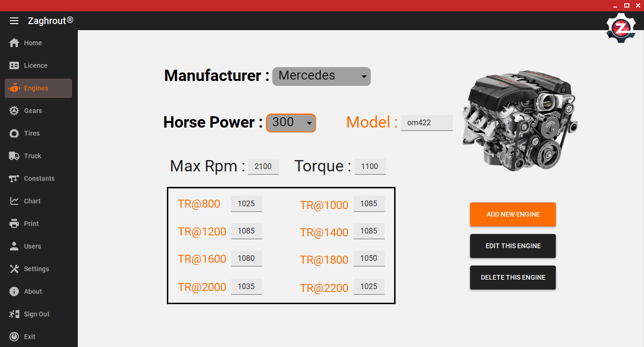Close the application window
Viewport: 644px width, 347px height.
(638, 6)
